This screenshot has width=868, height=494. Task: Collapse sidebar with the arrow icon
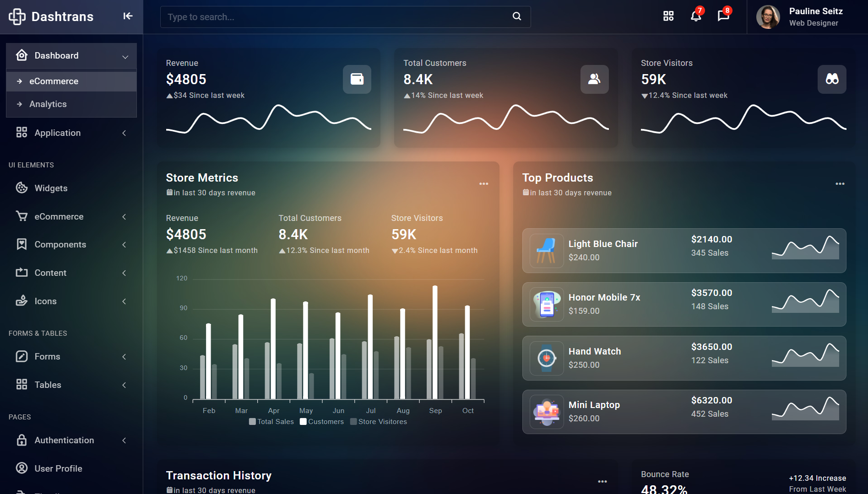point(128,16)
